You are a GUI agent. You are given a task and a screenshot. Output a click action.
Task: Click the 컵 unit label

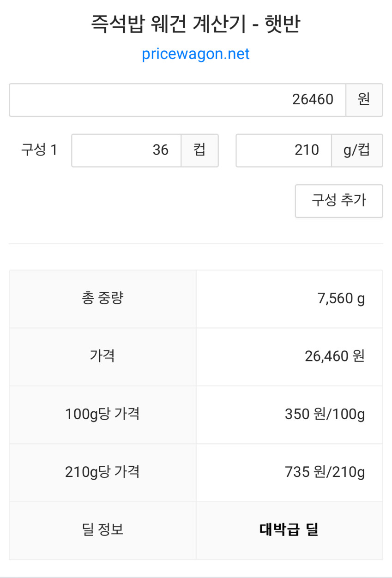coord(199,150)
